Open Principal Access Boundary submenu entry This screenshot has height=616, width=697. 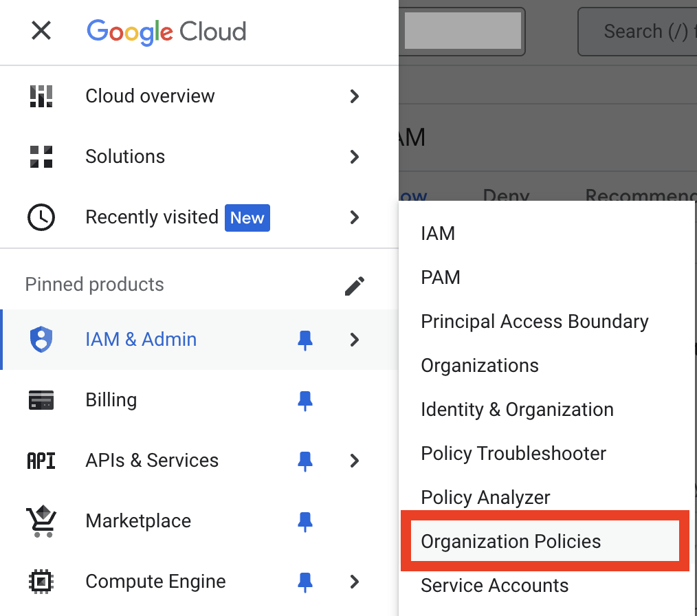tap(548, 321)
